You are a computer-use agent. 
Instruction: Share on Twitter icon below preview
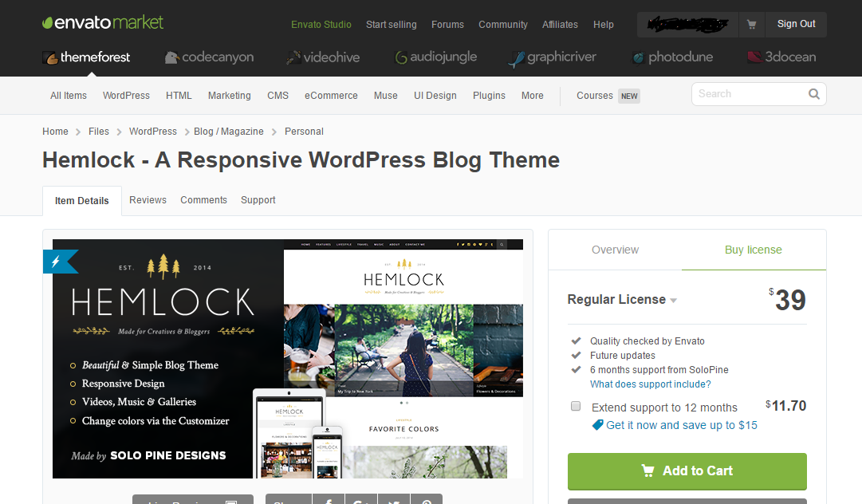394,500
